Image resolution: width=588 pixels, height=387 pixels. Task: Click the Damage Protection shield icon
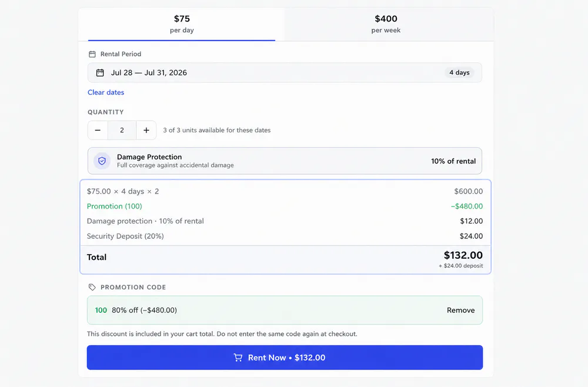pos(102,161)
